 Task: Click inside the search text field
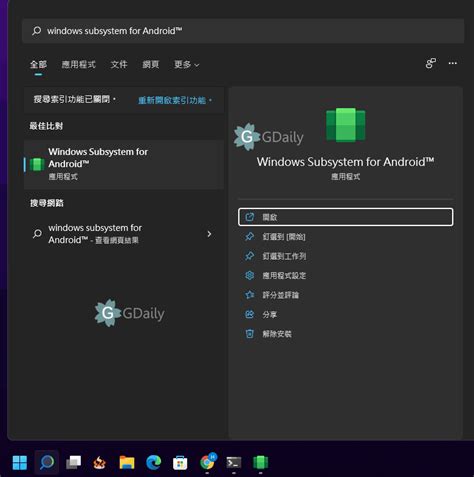(243, 31)
